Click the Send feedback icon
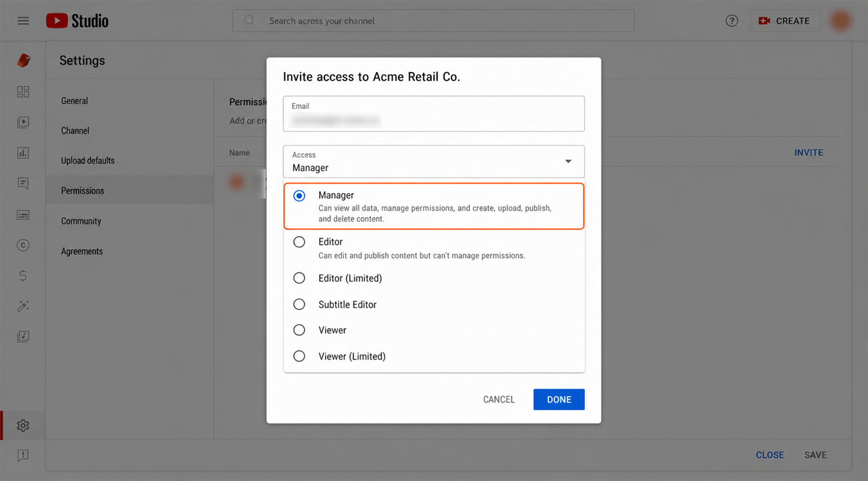 [x=23, y=456]
